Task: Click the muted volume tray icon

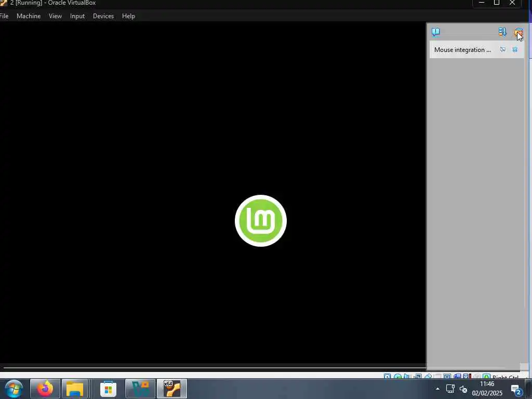Action: (x=463, y=389)
